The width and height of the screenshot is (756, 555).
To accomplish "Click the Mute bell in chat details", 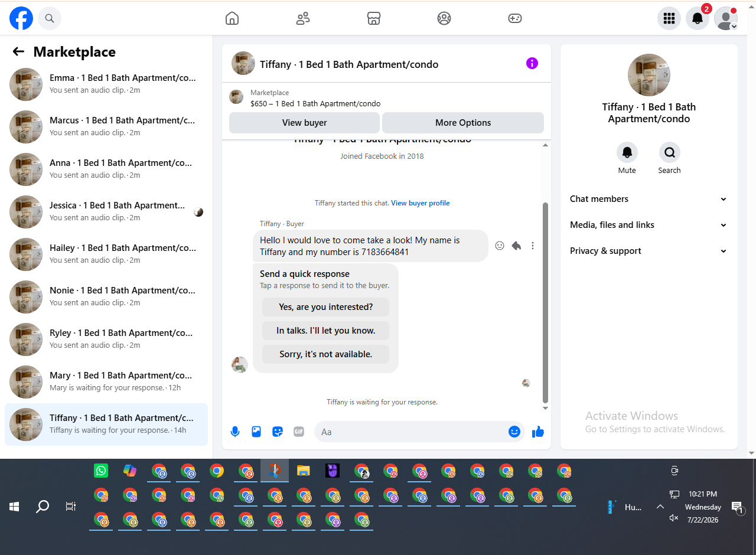I will tap(627, 152).
